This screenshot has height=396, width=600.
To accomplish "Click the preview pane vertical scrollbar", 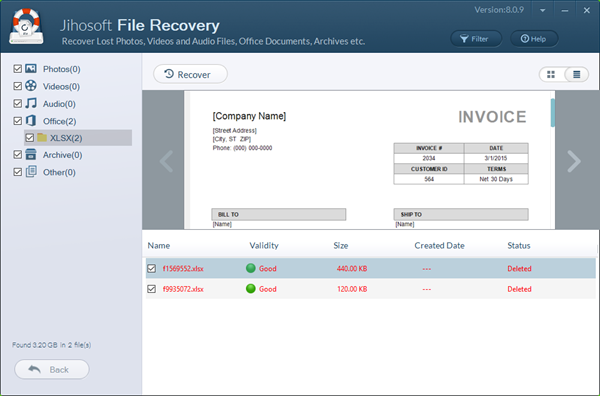I will coord(553,112).
